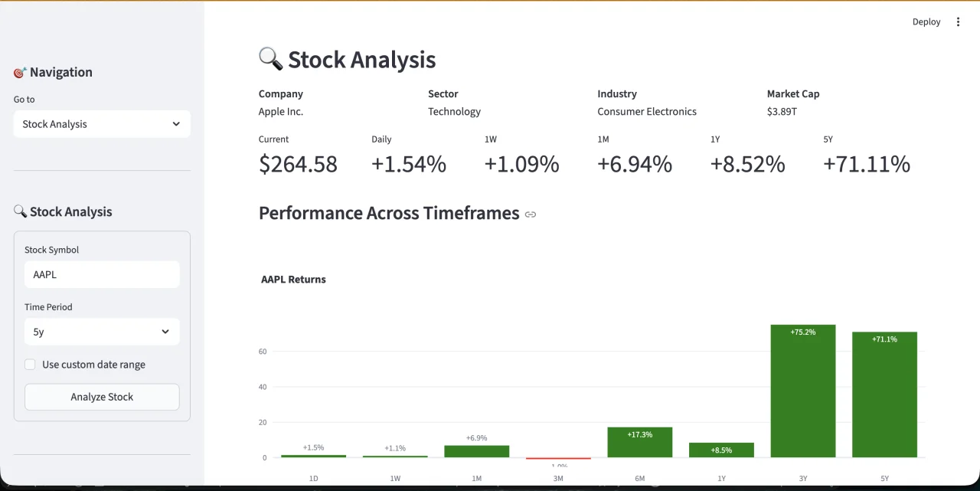Click the Daily change value +1.54%
Screen dimensions: 980x491
tap(409, 164)
